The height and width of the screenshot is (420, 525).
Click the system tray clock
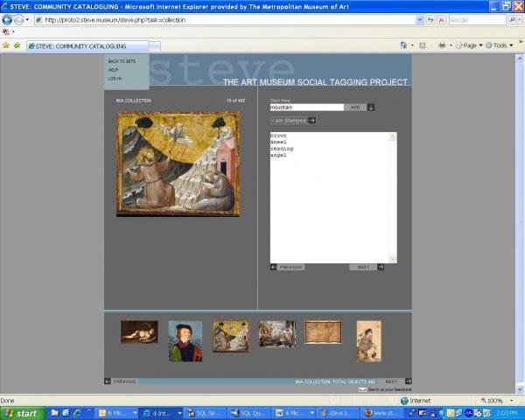click(x=507, y=413)
